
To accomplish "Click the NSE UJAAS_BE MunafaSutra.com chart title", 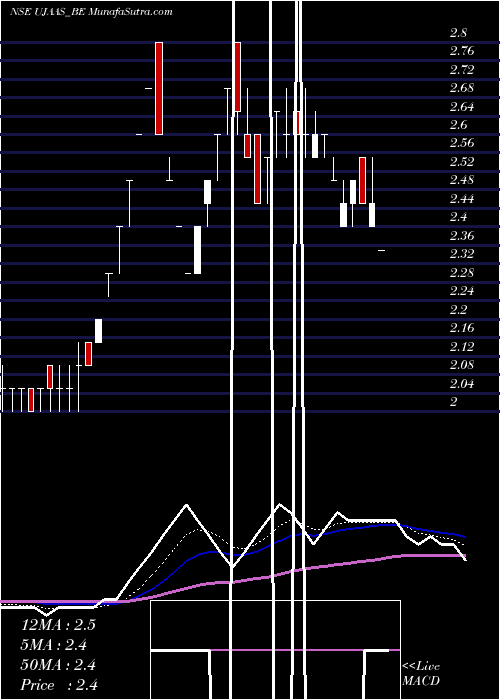I will 91,12.
